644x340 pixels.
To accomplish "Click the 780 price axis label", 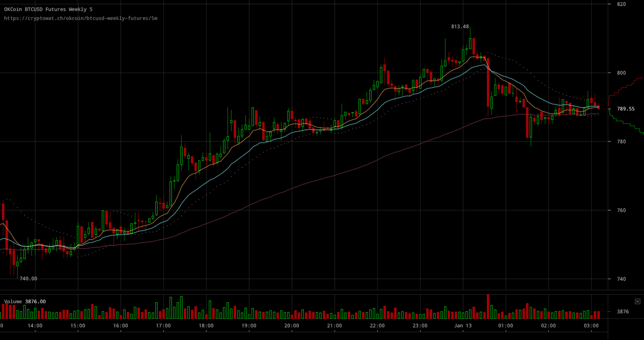I will pos(621,142).
